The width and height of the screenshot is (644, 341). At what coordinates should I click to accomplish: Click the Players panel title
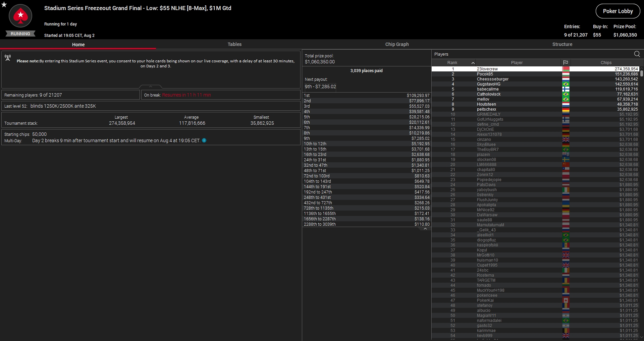click(x=441, y=54)
